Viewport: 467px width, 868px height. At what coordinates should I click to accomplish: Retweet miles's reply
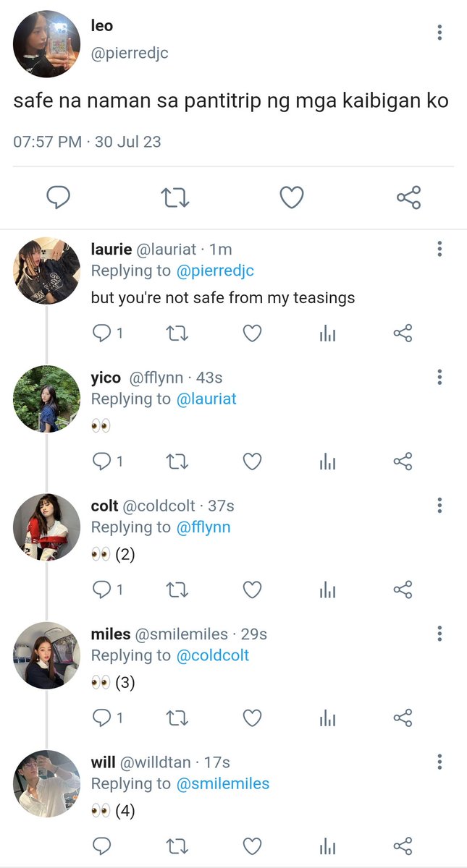pyautogui.click(x=177, y=718)
